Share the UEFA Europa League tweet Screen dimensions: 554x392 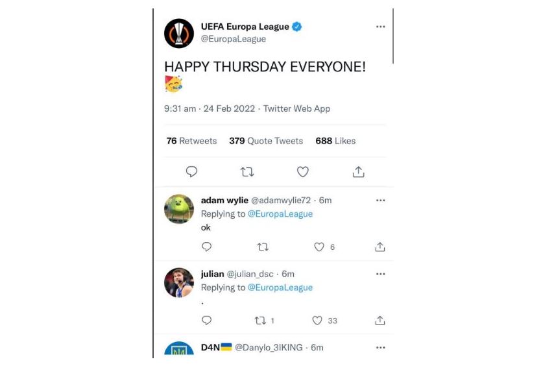(x=358, y=172)
